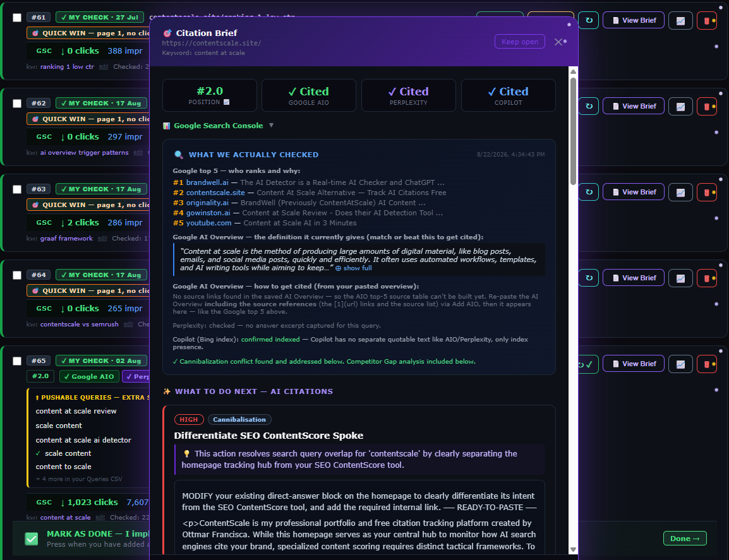Viewport: 729px width, 560px height.
Task: Open youtube.com ranking link
Action: click(x=208, y=223)
